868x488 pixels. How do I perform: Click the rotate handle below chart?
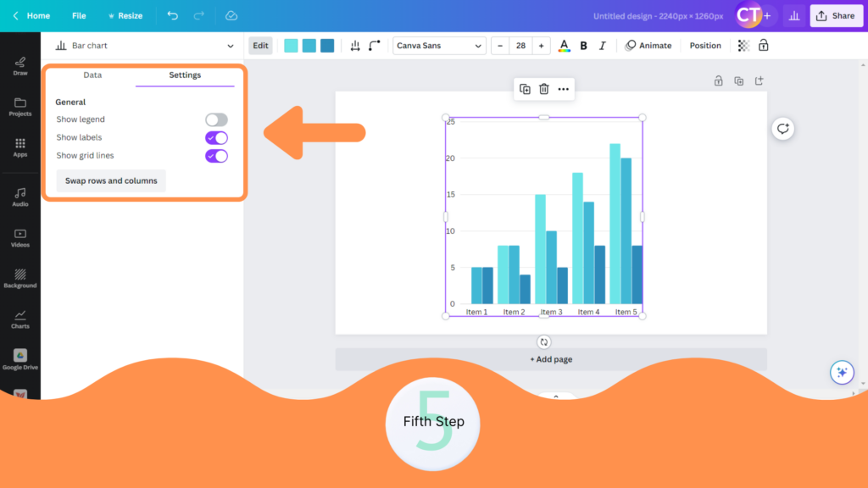(x=544, y=342)
